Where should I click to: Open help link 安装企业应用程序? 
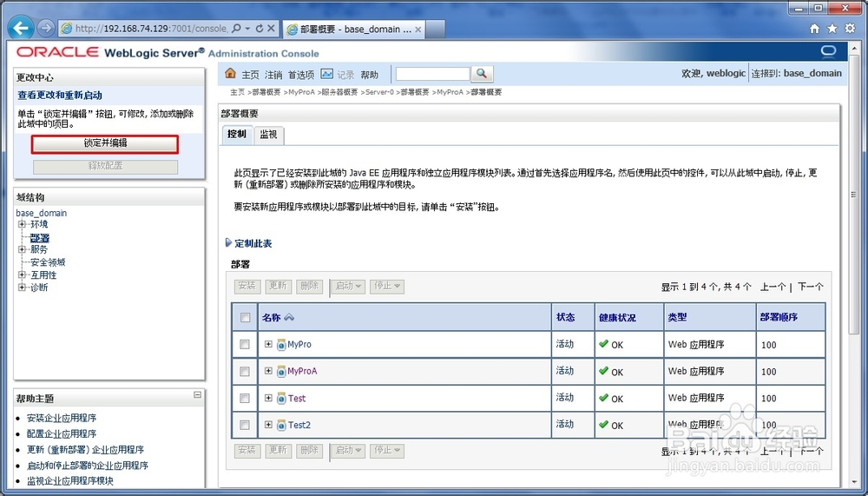pos(62,418)
